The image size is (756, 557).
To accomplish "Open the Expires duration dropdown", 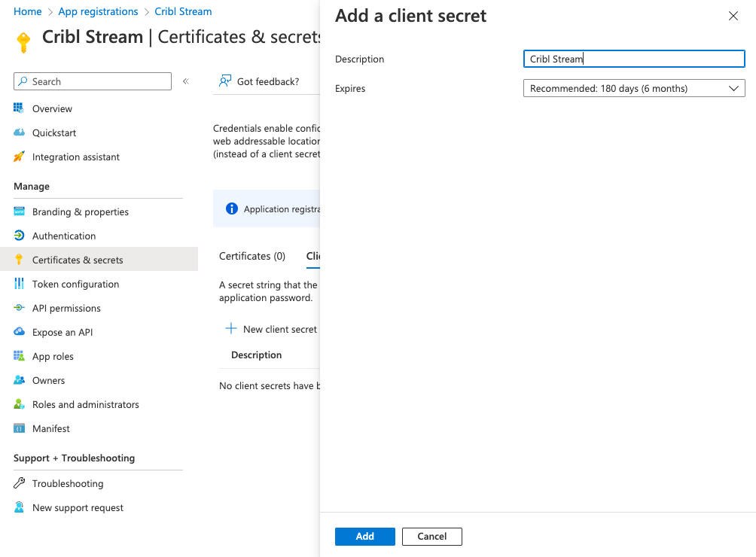I will coord(633,88).
